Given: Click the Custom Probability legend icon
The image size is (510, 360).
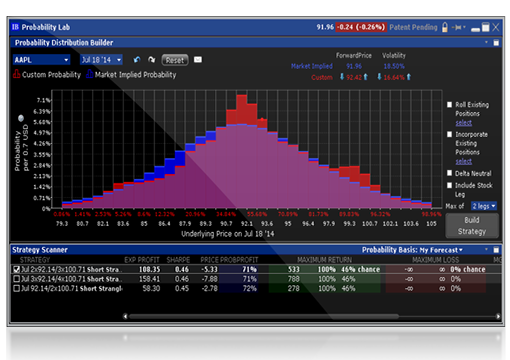Looking at the screenshot, I should point(17,74).
